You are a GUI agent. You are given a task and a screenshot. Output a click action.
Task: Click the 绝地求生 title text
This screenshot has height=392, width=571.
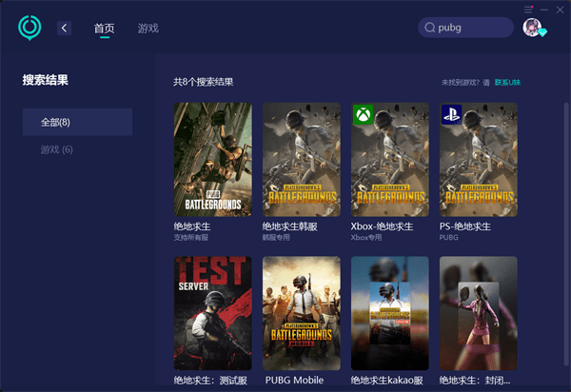(x=192, y=226)
